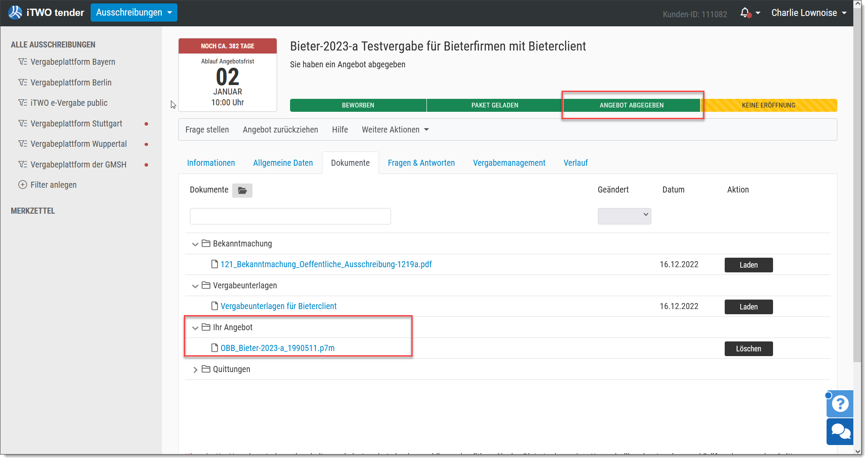
Task: Collapse the Vergabeunterlagen folder chevron
Action: [195, 286]
